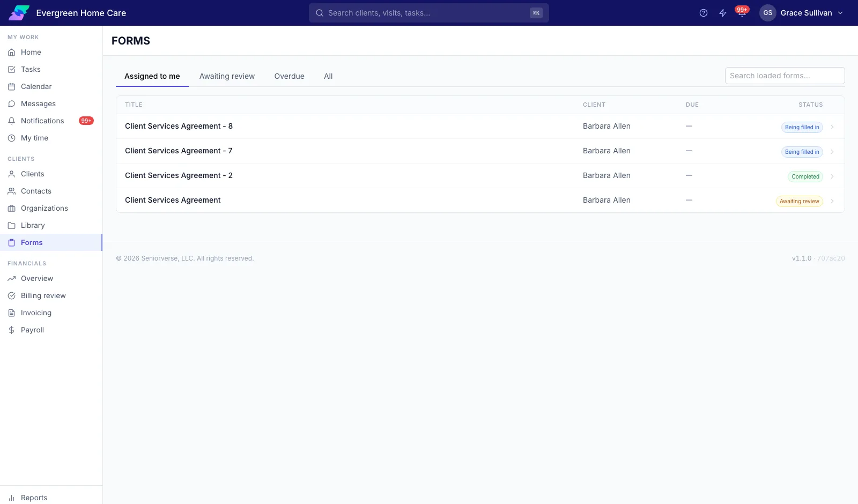Viewport: 858px width, 504px height.
Task: Open row chevron for Client Services Agreement - 2
Action: click(832, 176)
